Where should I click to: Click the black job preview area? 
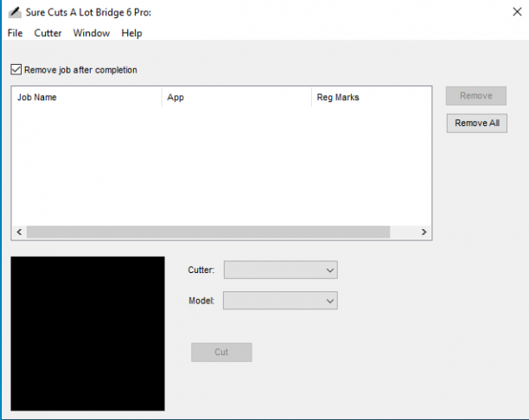click(x=87, y=334)
